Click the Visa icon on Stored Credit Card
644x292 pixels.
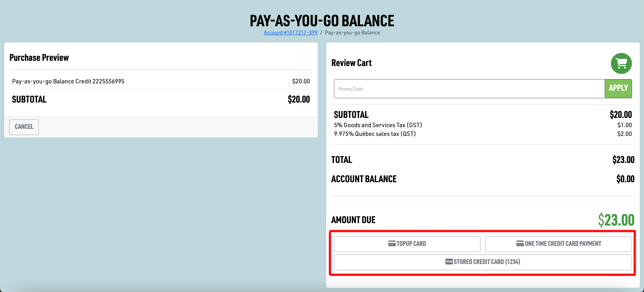pyautogui.click(x=449, y=262)
